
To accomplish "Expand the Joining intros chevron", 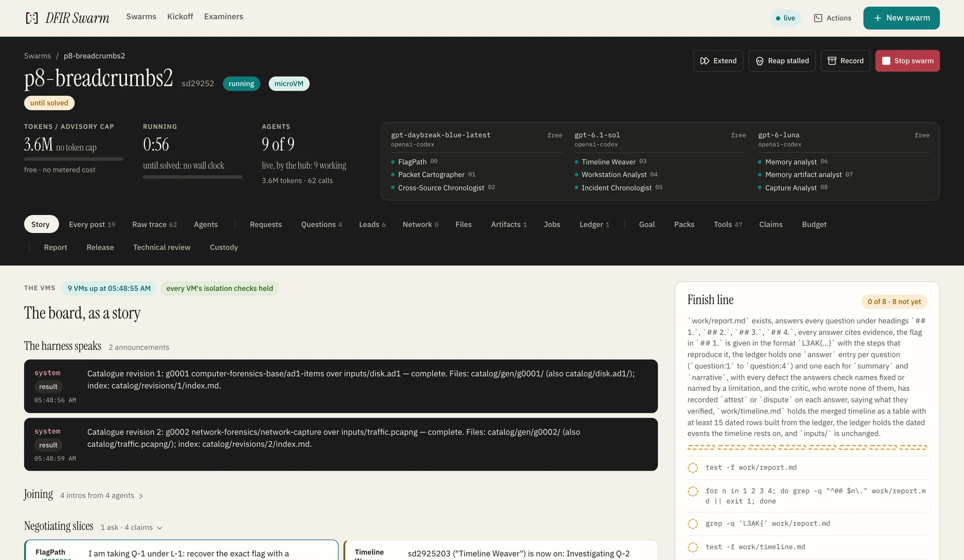I will point(141,496).
